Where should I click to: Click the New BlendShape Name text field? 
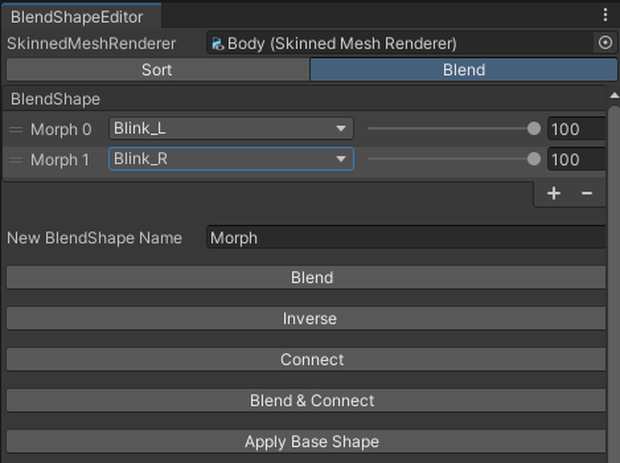point(406,237)
